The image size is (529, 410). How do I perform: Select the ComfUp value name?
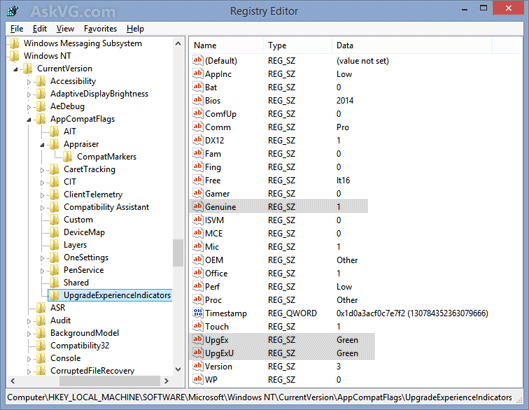point(220,114)
